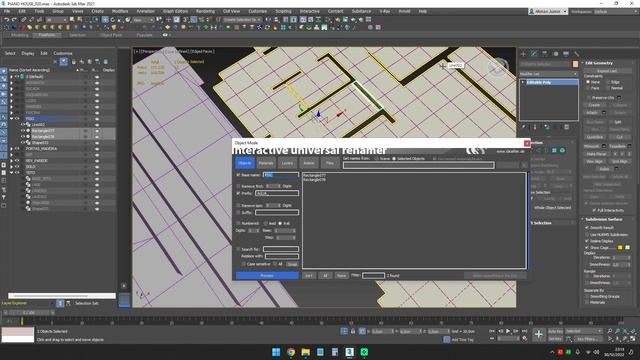Open the Modify tab in the command panel
Image resolution: width=640 pixels, height=360 pixels.
pyautogui.click(x=534, y=53)
